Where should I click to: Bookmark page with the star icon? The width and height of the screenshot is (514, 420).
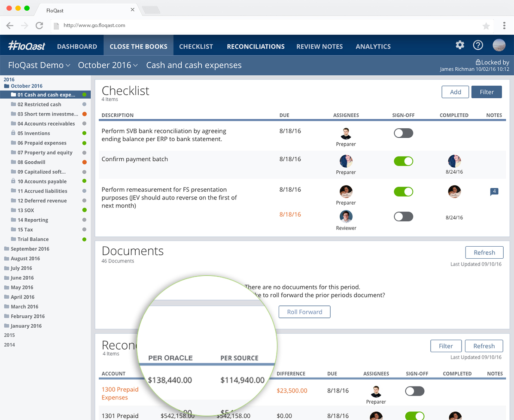click(x=486, y=26)
